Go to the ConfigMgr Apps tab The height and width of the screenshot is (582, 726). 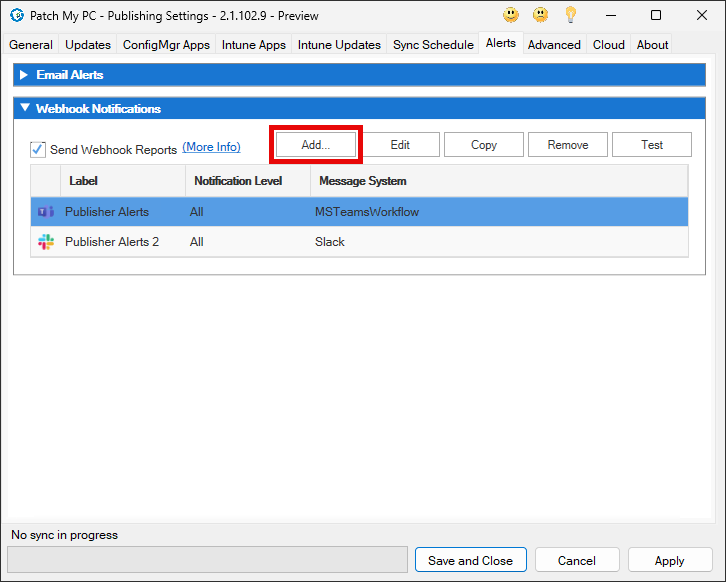[166, 45]
